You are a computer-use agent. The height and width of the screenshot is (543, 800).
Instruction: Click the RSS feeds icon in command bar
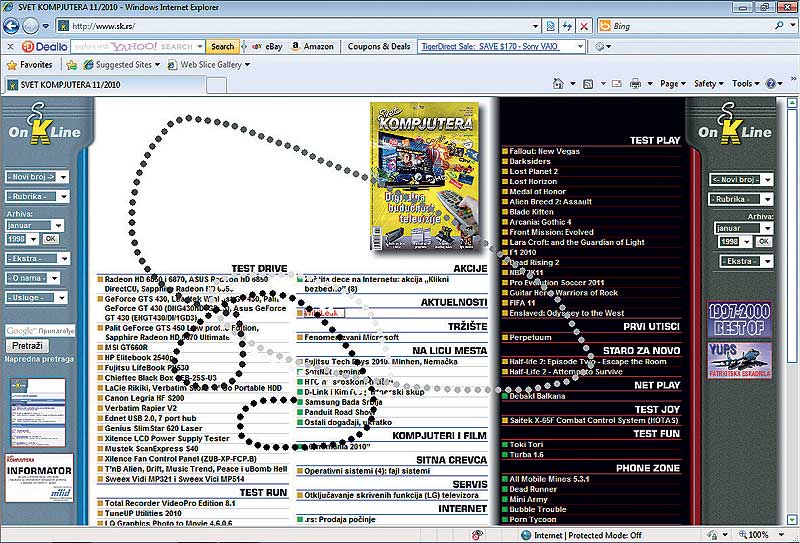coord(588,84)
